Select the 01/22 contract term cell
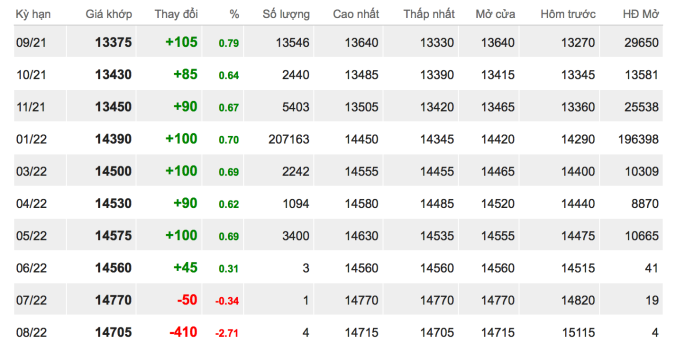 31,139
